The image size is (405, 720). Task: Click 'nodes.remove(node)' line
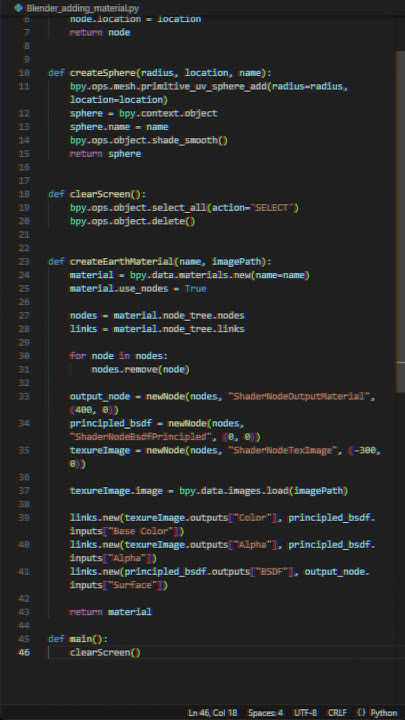point(141,369)
